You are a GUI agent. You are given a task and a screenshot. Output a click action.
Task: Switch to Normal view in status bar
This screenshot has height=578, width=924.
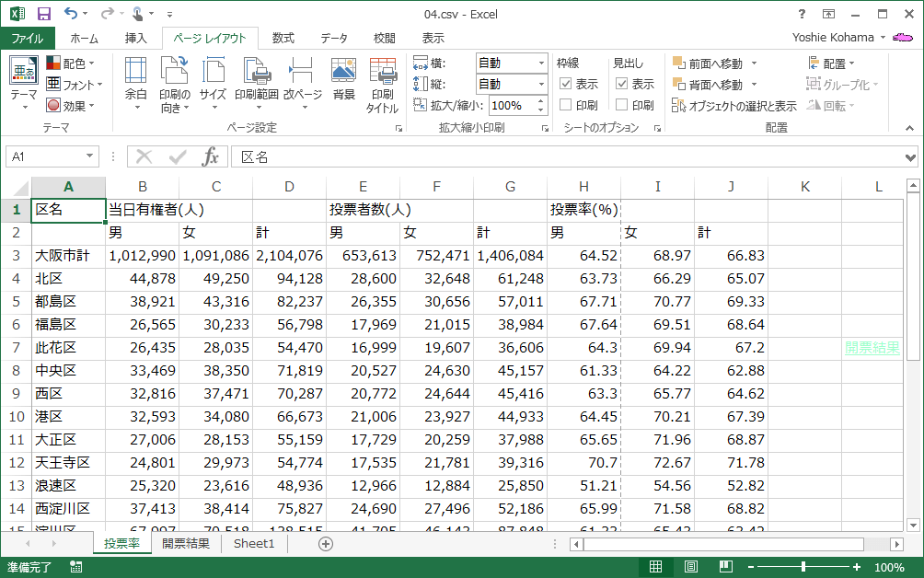tap(655, 567)
